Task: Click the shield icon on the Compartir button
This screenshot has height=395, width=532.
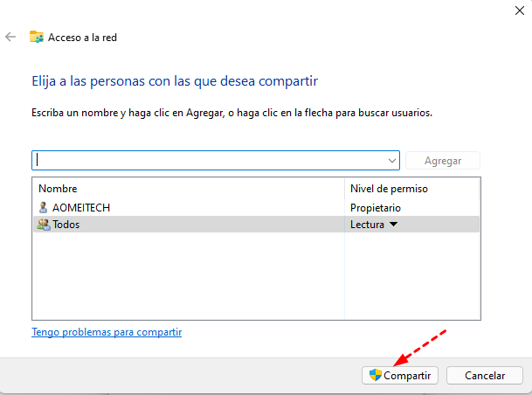Action: coord(376,375)
